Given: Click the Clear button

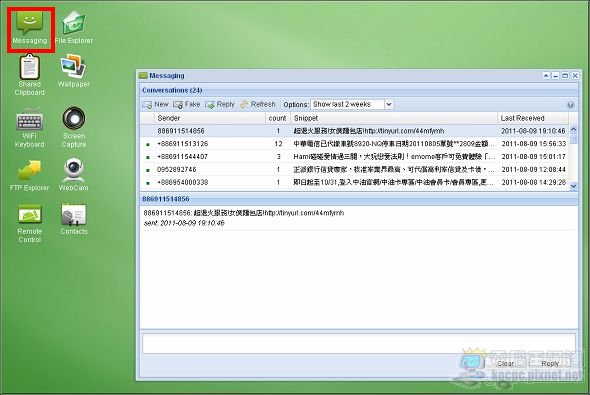Looking at the screenshot, I should (x=505, y=363).
